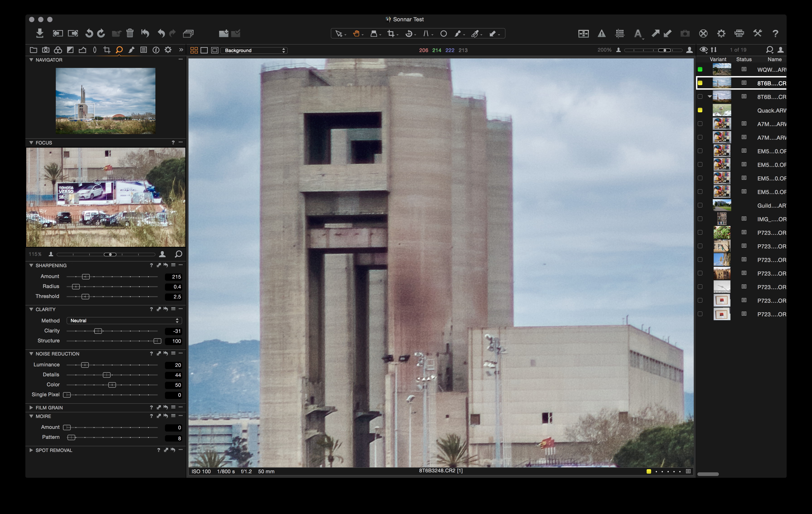Select the Quack.ARW thumbnail in browser
Screen dimensions: 812x514
pos(722,110)
